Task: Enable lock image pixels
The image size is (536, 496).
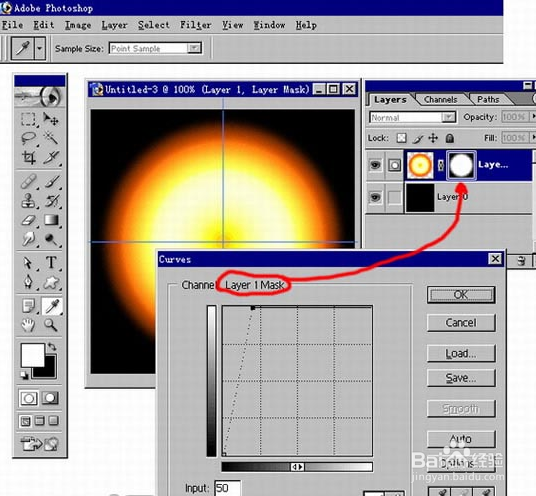Action: (418, 138)
